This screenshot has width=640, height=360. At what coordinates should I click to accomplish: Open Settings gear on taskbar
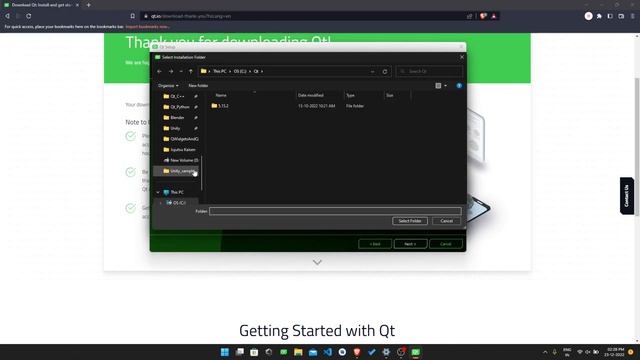(386, 352)
